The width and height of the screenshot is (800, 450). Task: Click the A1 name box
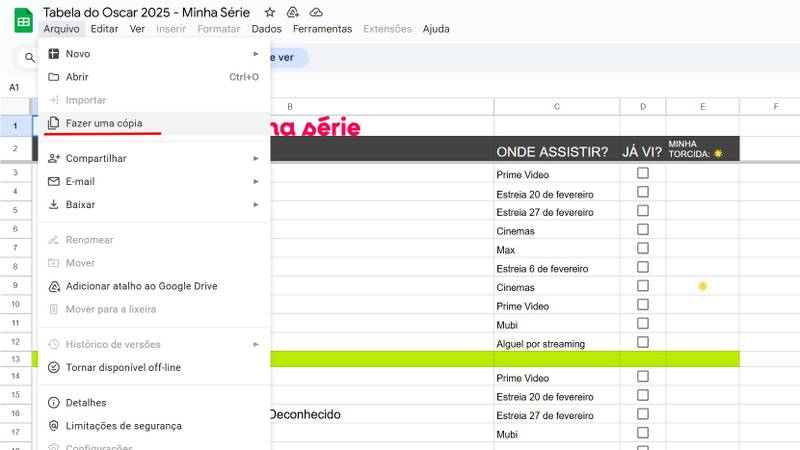(14, 88)
